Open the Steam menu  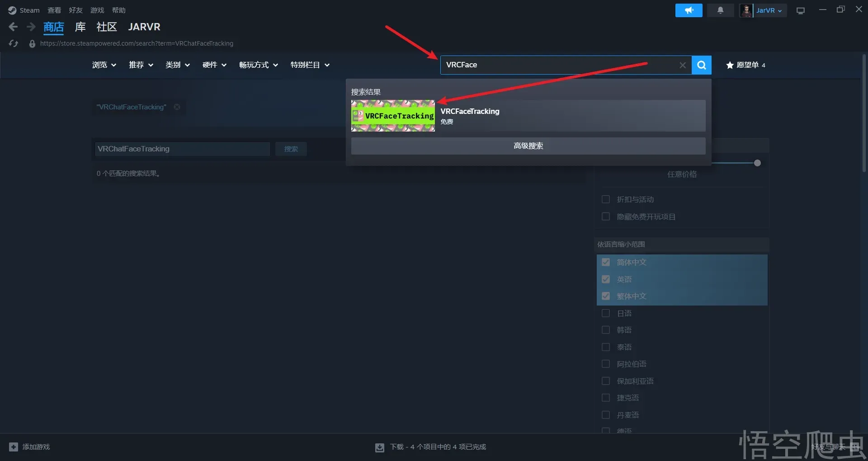[x=29, y=10]
